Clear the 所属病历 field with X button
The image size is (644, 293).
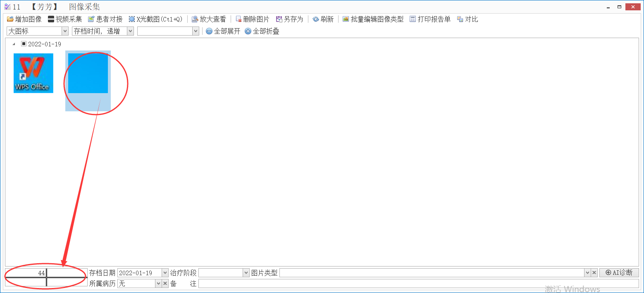pos(165,283)
